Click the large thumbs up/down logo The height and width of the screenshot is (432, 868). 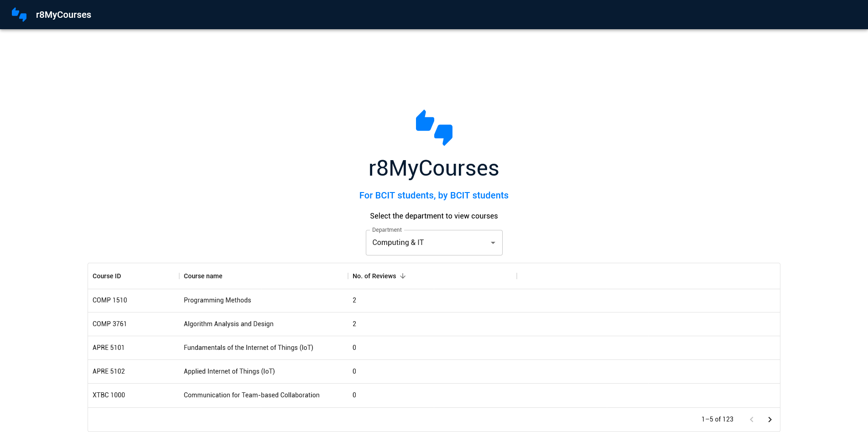pyautogui.click(x=434, y=128)
